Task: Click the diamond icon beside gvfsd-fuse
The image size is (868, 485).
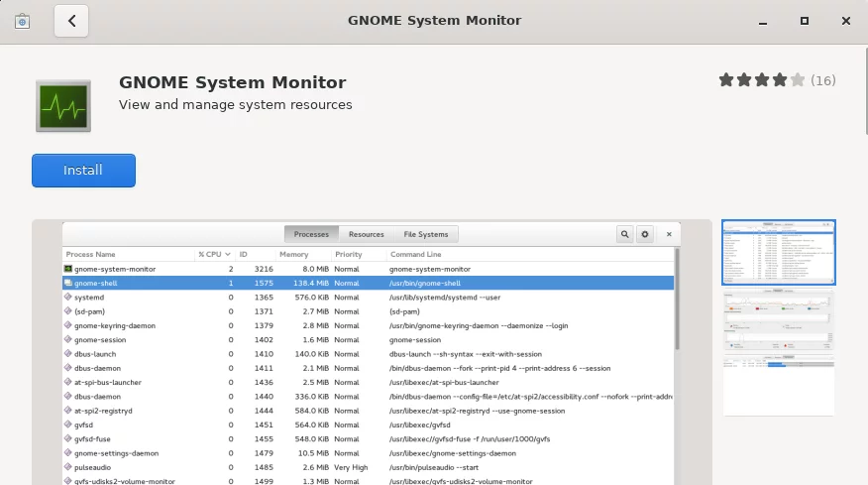Action: click(68, 438)
